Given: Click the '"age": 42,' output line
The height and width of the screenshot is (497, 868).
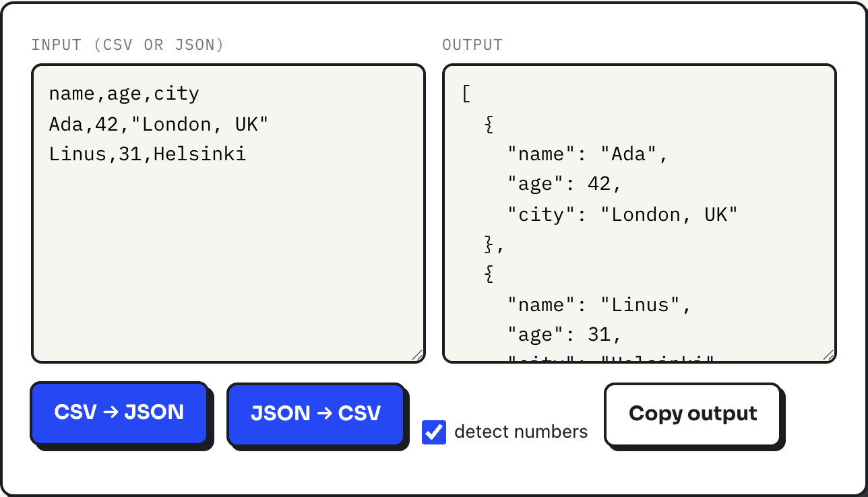Looking at the screenshot, I should [565, 184].
